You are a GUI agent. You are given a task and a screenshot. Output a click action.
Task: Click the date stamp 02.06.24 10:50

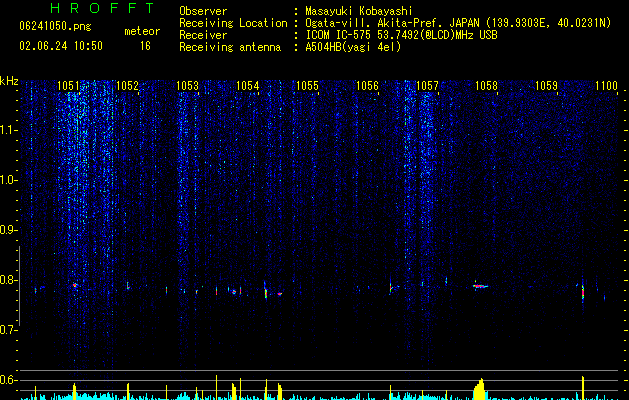(x=61, y=46)
